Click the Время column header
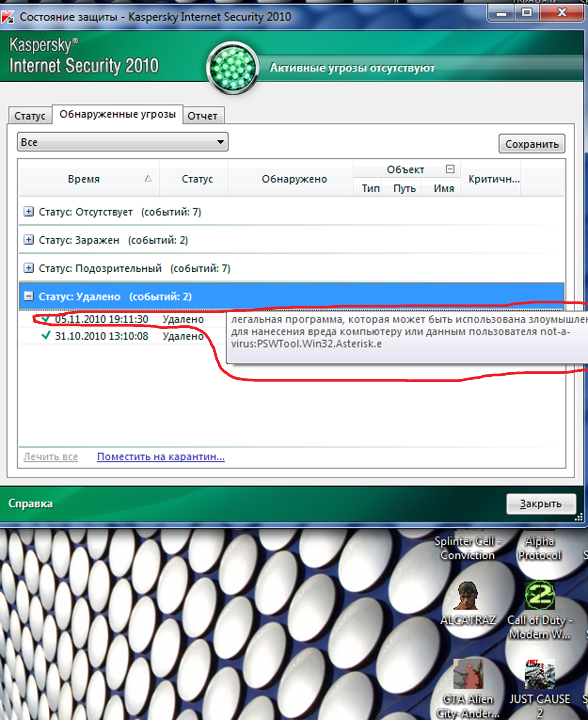 (x=89, y=179)
